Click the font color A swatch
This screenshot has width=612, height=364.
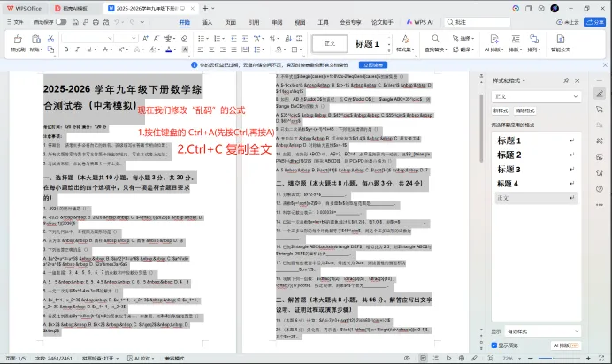tap(169, 49)
